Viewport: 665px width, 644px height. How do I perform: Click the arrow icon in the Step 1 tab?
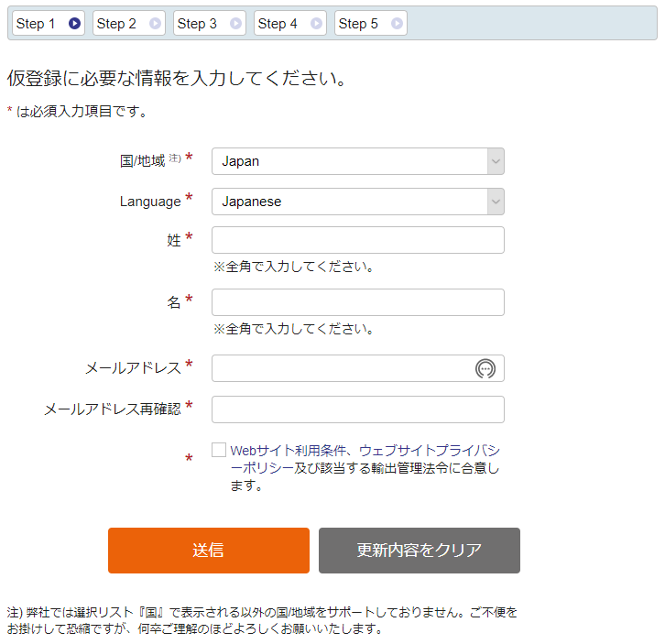[x=74, y=23]
